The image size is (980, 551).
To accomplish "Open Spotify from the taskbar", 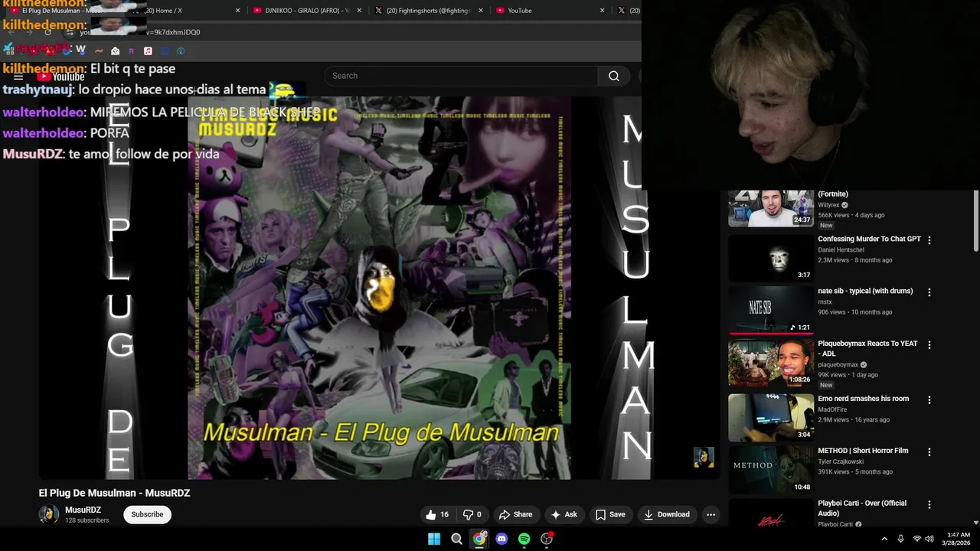I will pyautogui.click(x=524, y=539).
